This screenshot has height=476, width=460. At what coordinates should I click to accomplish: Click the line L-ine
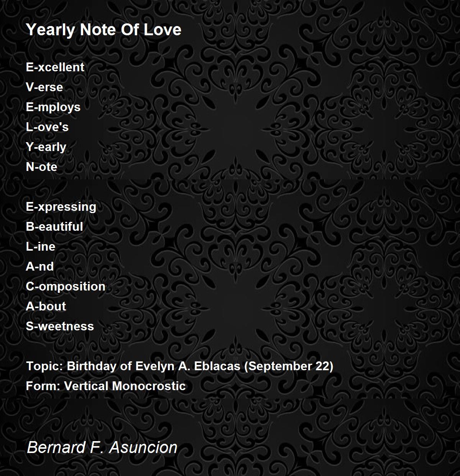[x=41, y=246]
